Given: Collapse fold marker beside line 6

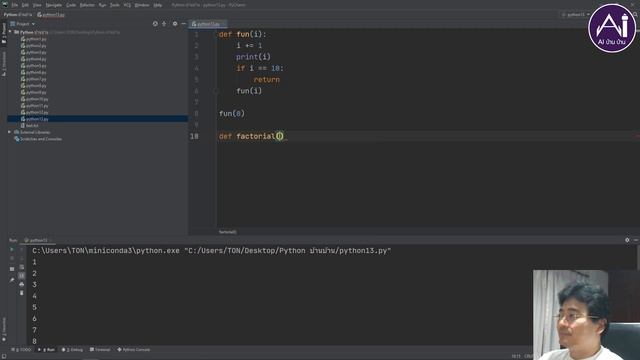Looking at the screenshot, I should (x=216, y=91).
